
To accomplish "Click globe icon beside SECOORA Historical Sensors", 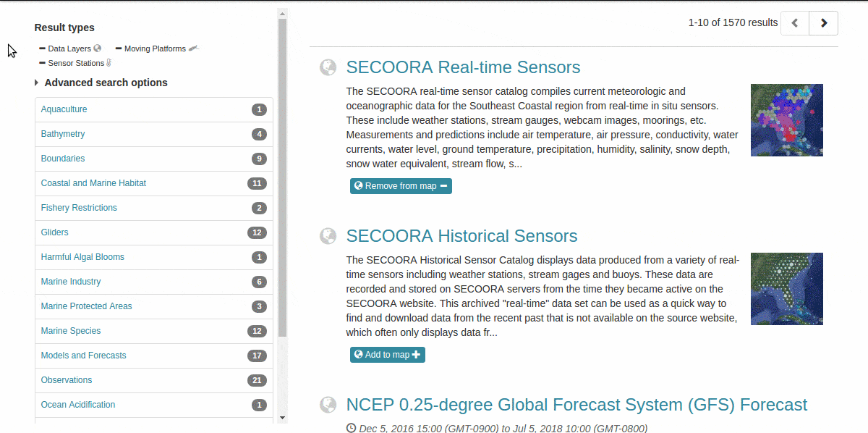I will coord(328,236).
